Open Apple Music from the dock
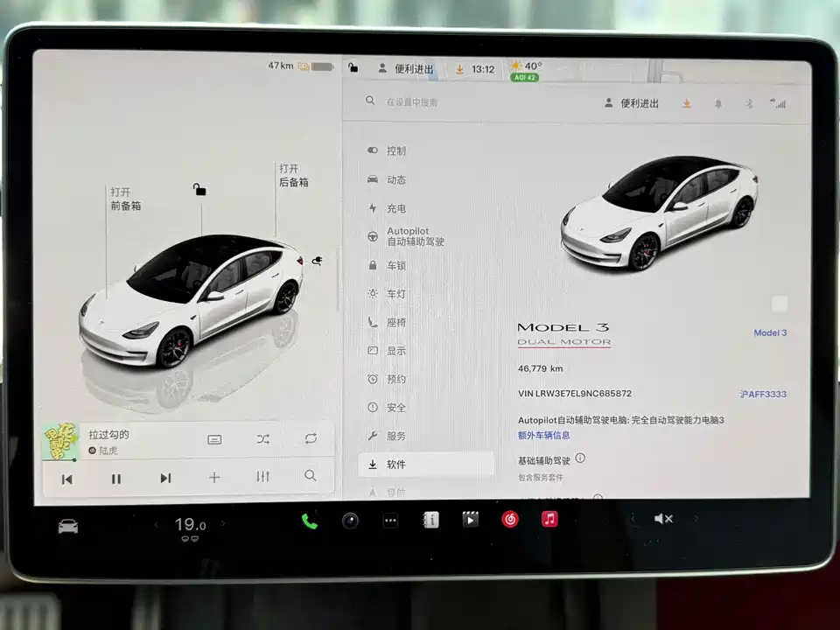Screen dimensions: 840x630 pos(549,518)
